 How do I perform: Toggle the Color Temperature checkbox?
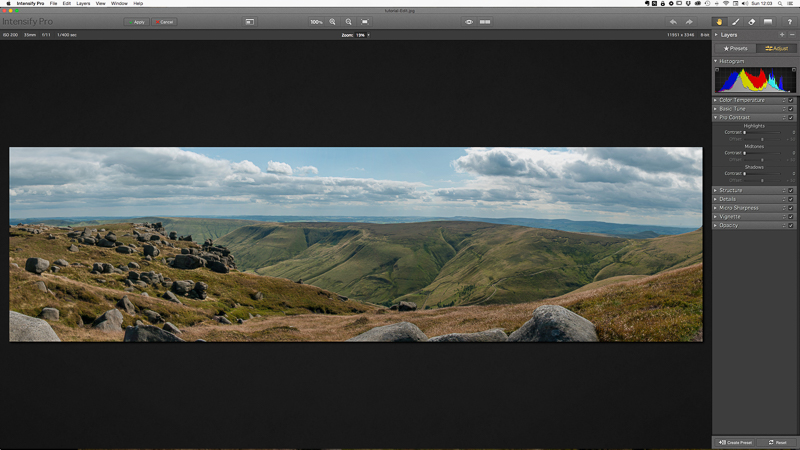pyautogui.click(x=791, y=100)
